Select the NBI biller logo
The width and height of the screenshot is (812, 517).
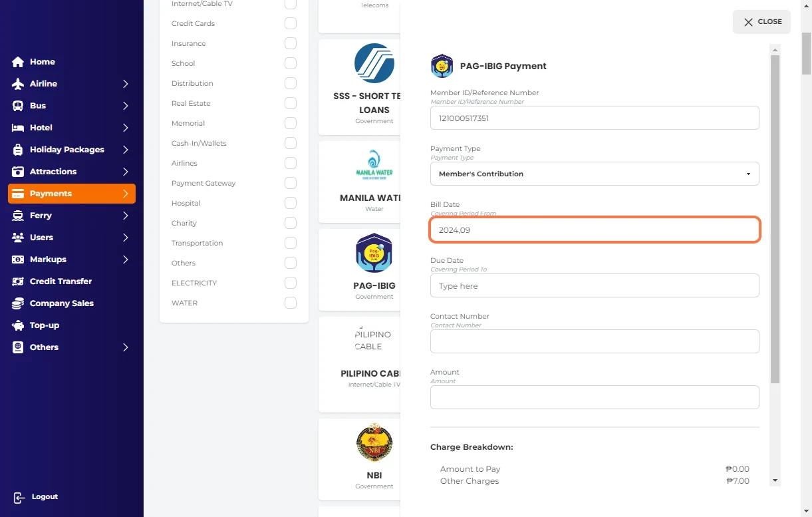[374, 442]
